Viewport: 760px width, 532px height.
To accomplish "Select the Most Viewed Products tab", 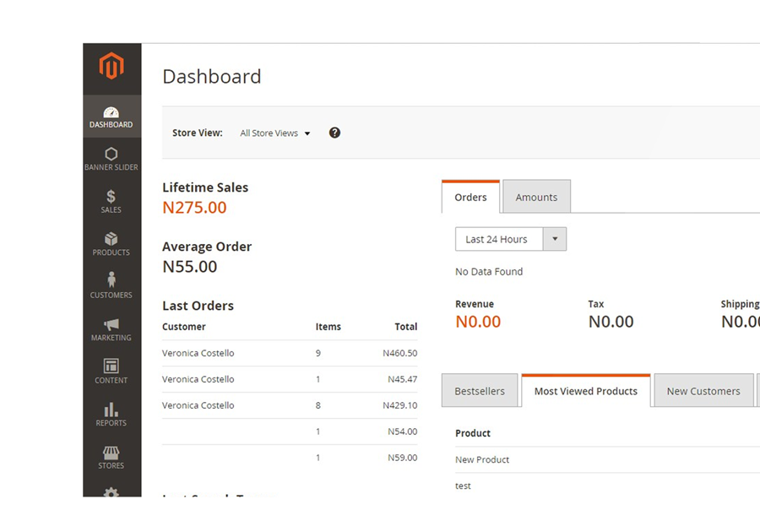I will point(586,391).
